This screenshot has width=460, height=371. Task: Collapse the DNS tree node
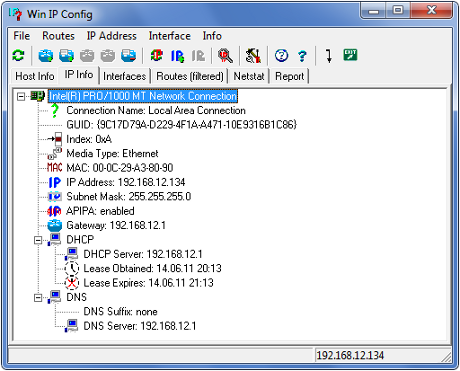pyautogui.click(x=38, y=297)
